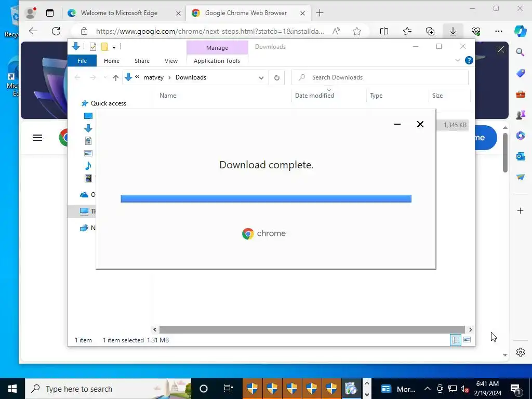Open sidebar Microsoft 365 icon
The width and height of the screenshot is (532, 399).
pos(520,136)
